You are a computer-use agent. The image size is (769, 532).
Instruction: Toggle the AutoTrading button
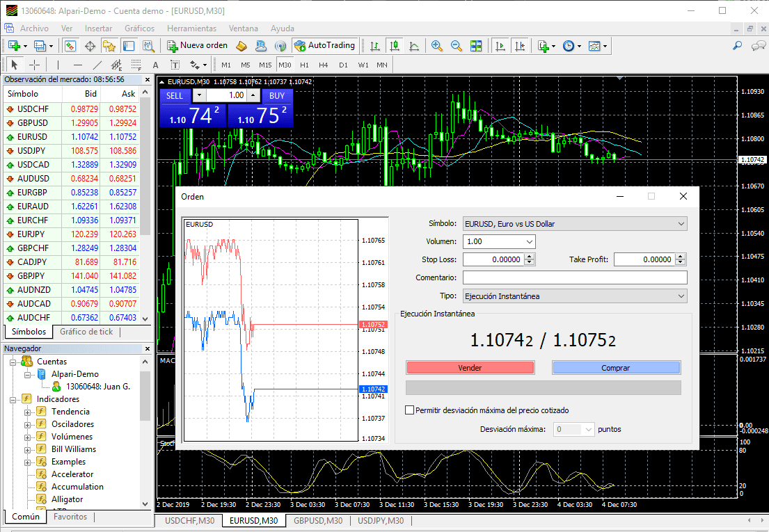coord(325,46)
